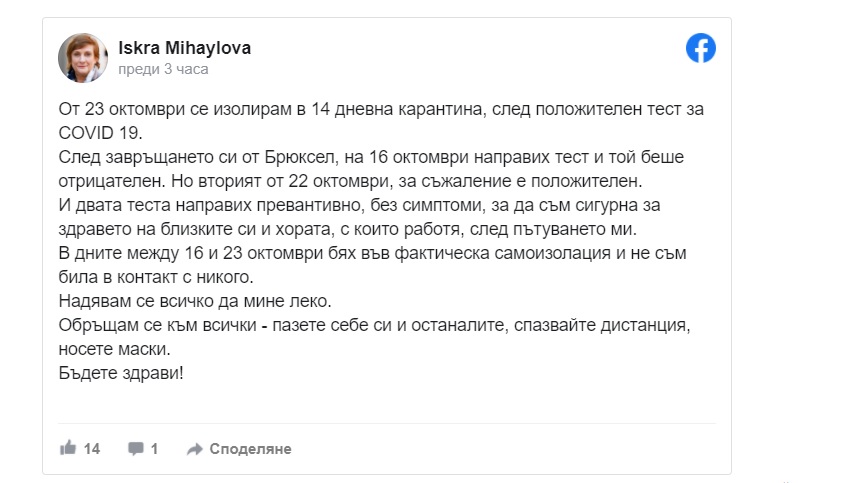This screenshot has height=483, width=855.
Task: Click the like count number 14
Action: pyautogui.click(x=92, y=449)
